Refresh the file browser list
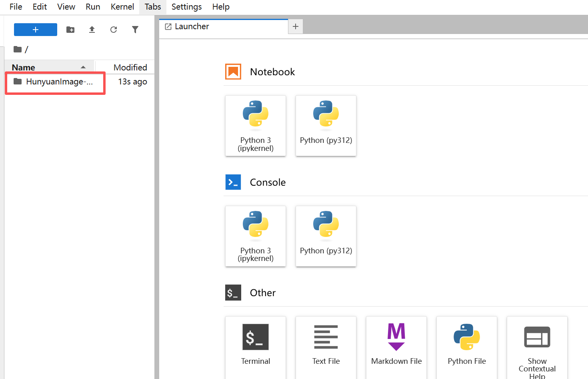Screen dimensions: 588x379 pyautogui.click(x=114, y=30)
